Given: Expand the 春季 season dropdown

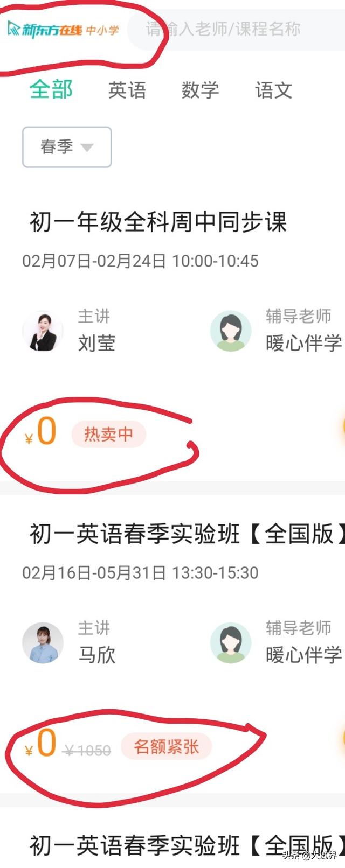Looking at the screenshot, I should point(67,147).
